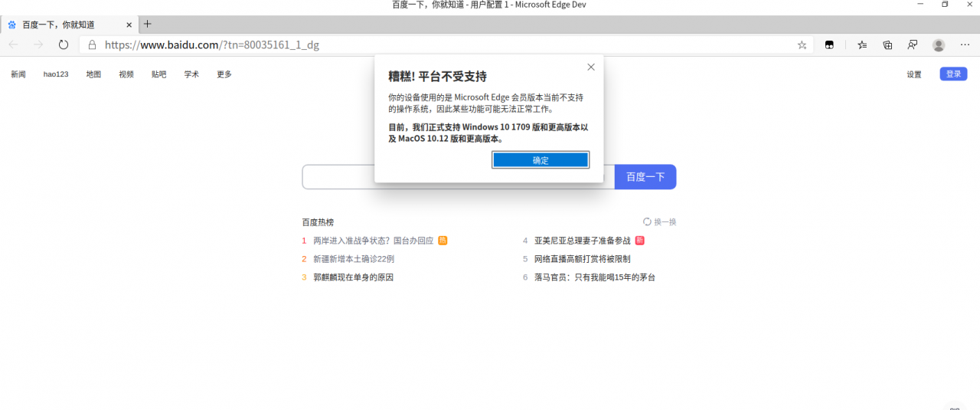980x410 pixels.
Task: Click the feedback icon in toolbar
Action: click(x=913, y=45)
